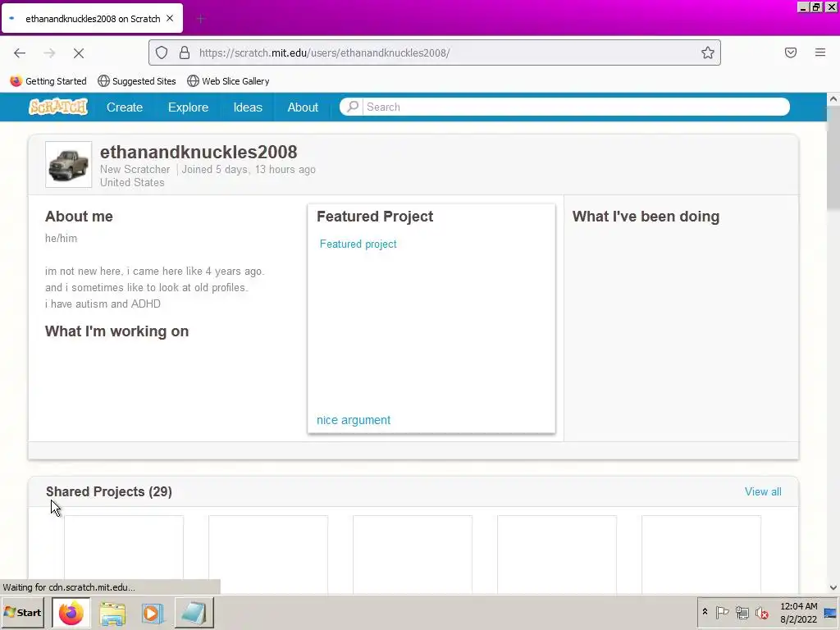Open the file explorer taskbar icon

[x=112, y=613]
